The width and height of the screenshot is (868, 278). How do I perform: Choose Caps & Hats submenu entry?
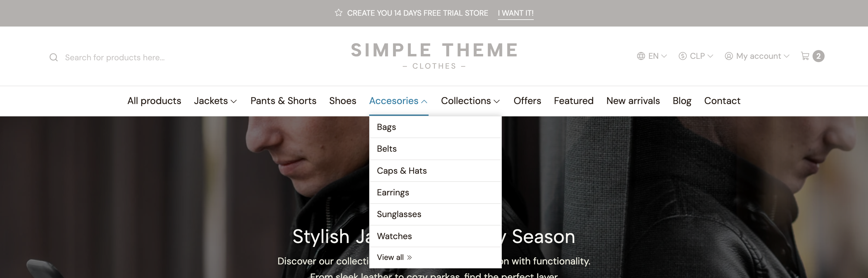402,171
